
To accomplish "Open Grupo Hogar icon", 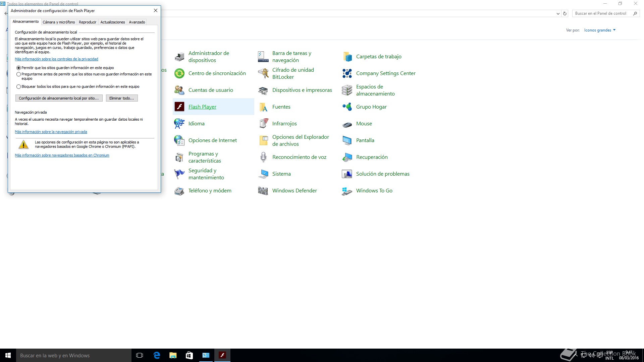I will click(x=347, y=107).
